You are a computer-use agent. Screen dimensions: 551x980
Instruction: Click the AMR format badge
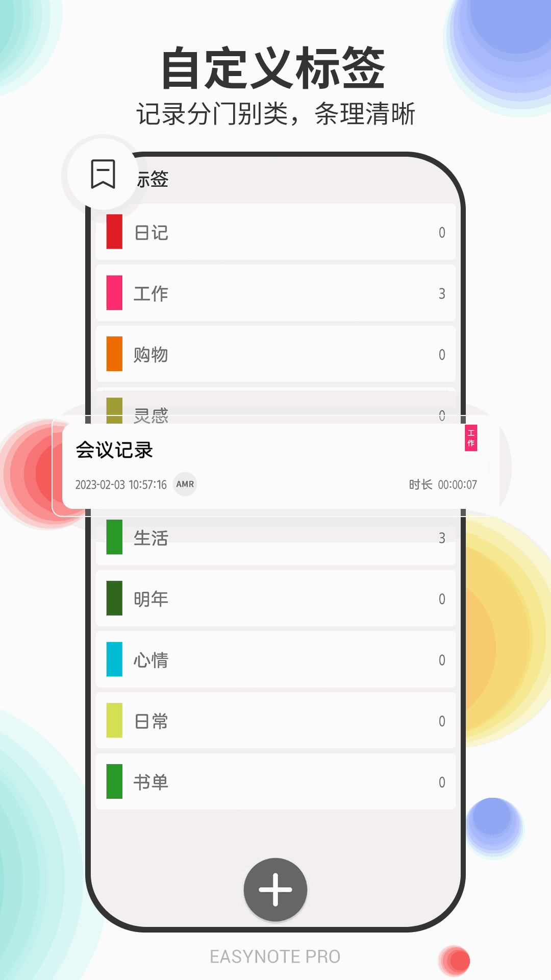click(185, 484)
